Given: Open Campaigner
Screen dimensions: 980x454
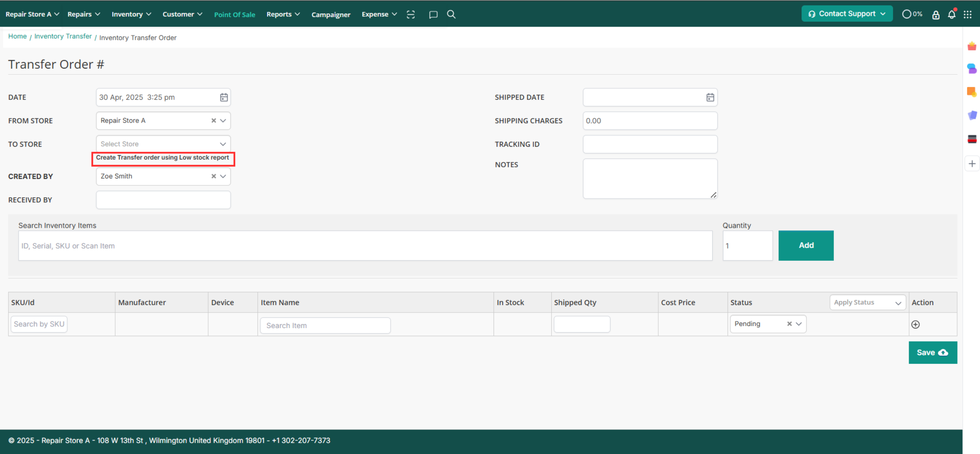Looking at the screenshot, I should pyautogui.click(x=331, y=15).
